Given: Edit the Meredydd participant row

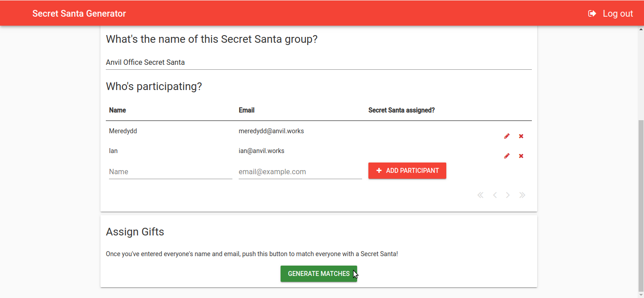Looking at the screenshot, I should click(x=507, y=136).
